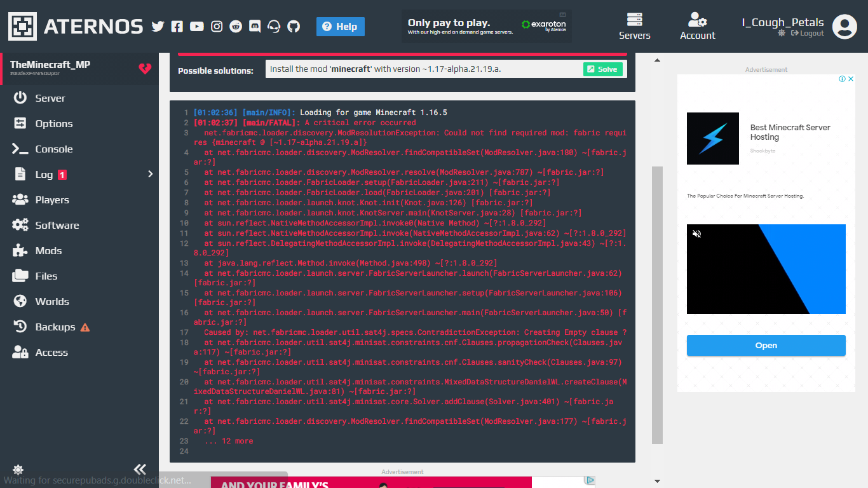Click the people icon beside Players
Image resolution: width=868 pixels, height=488 pixels.
pos(20,200)
